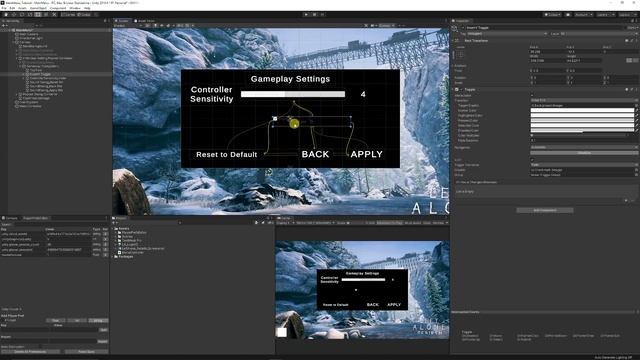
Task: Click the Add Component button
Action: (x=545, y=210)
